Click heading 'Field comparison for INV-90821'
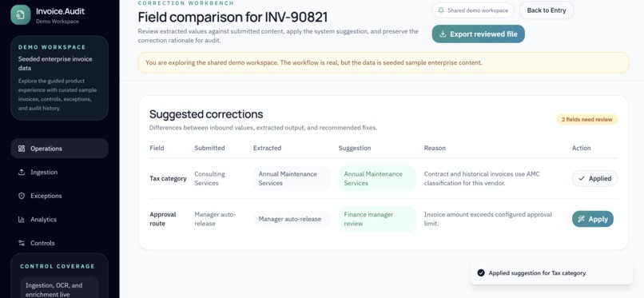 point(233,18)
